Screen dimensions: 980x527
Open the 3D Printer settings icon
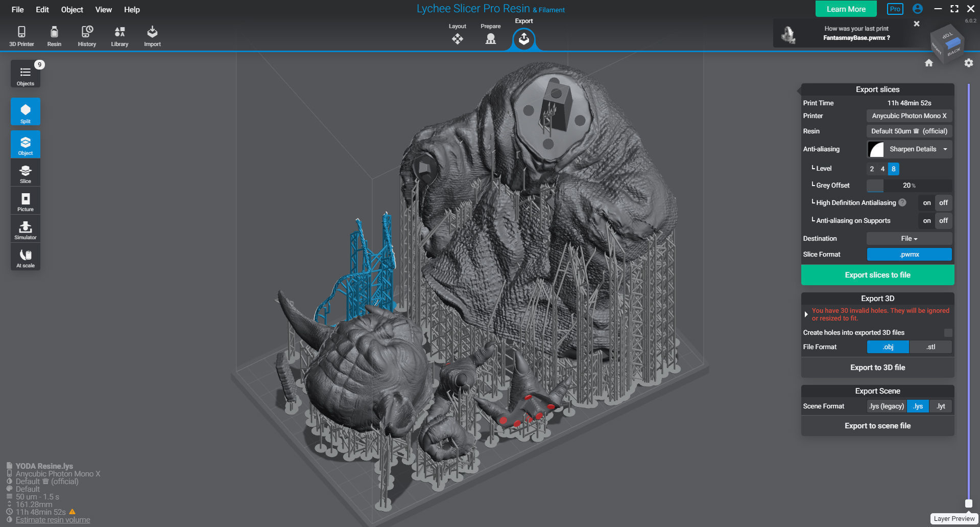point(21,36)
